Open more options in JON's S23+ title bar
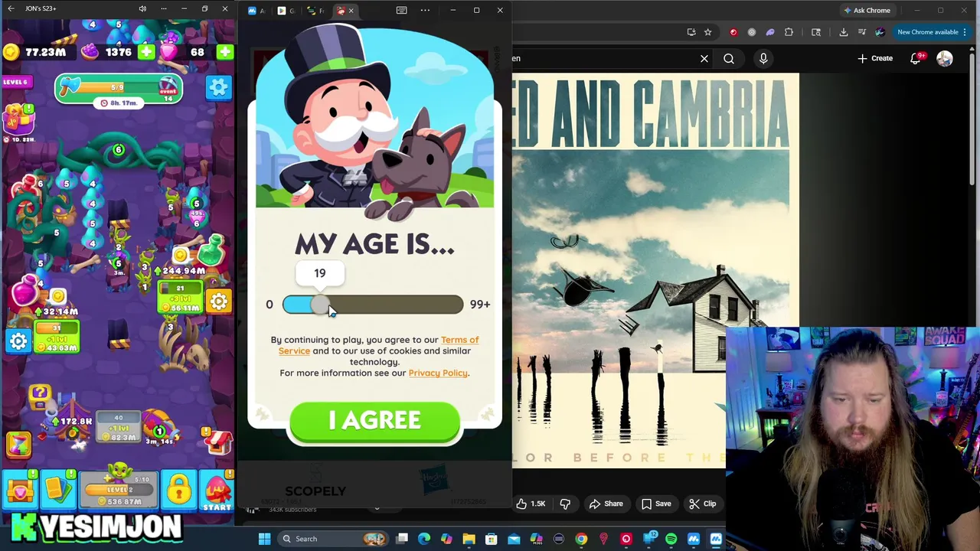980x551 pixels. pos(164,8)
